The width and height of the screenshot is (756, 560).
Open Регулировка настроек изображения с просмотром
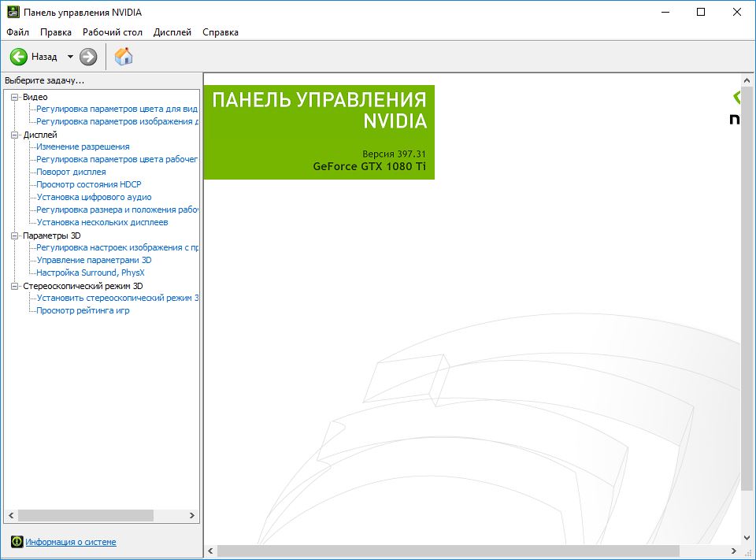pos(117,247)
